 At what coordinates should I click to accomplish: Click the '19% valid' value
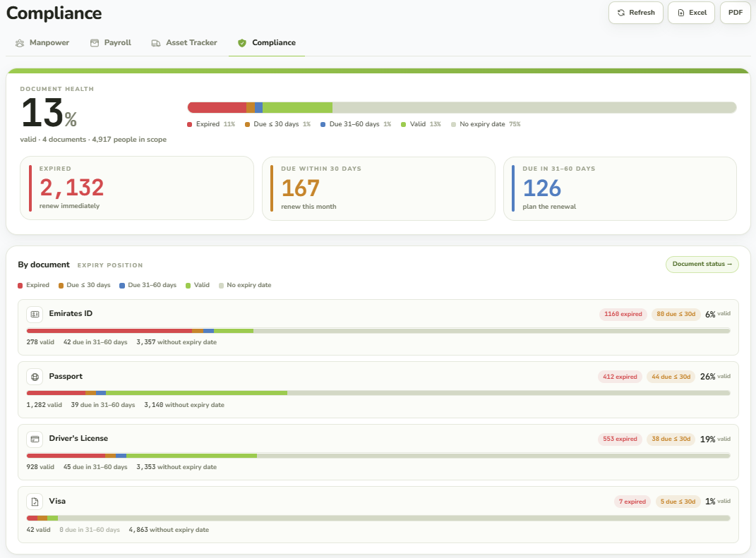pyautogui.click(x=715, y=439)
